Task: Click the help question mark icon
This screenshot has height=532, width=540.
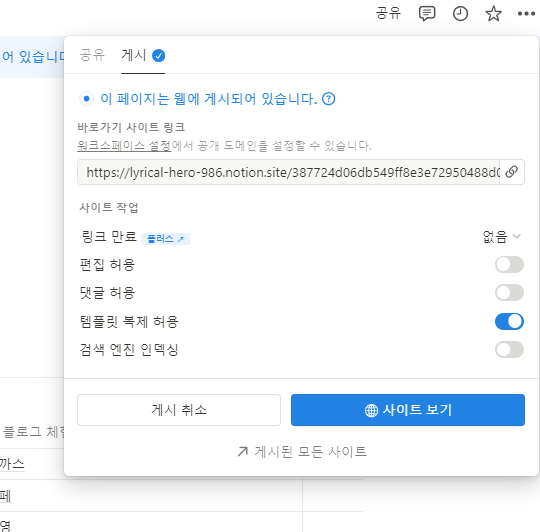Action: (x=329, y=99)
